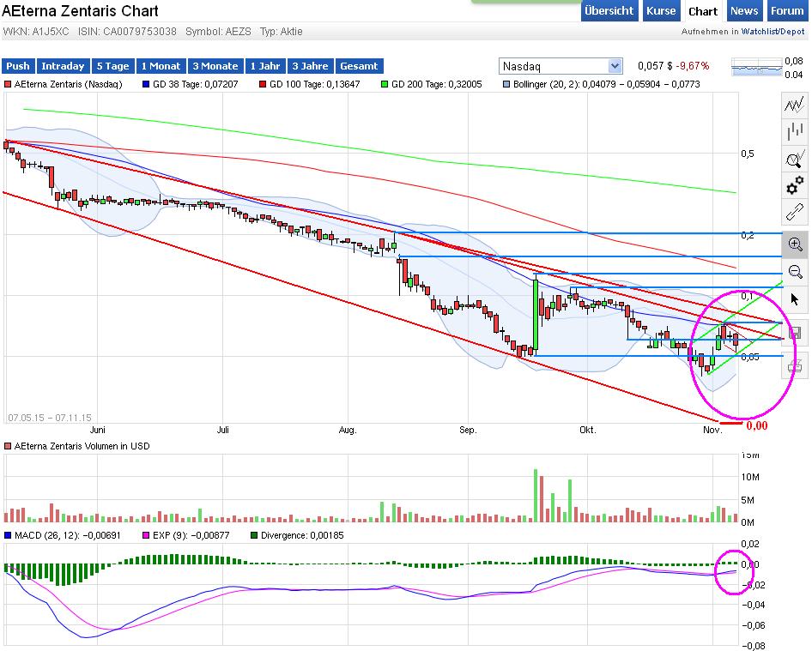Click the print chart icon
The height and width of the screenshot is (651, 812).
pyautogui.click(x=795, y=365)
